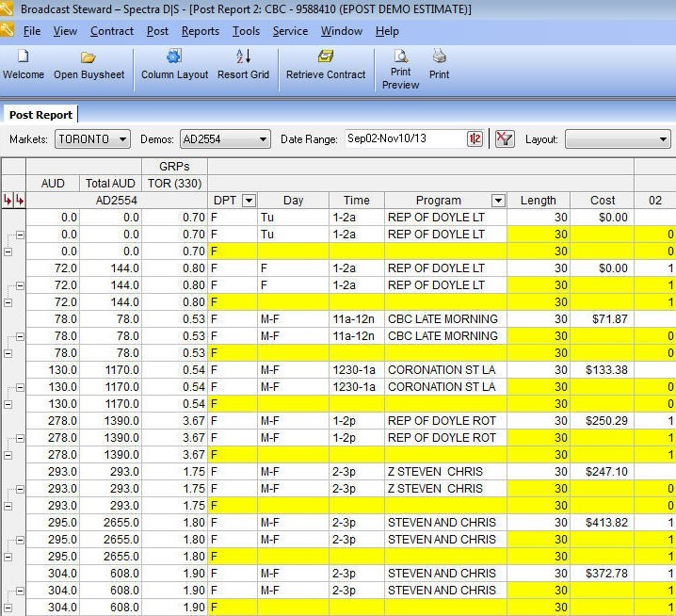Open the View menu
This screenshot has width=676, height=616.
click(65, 31)
